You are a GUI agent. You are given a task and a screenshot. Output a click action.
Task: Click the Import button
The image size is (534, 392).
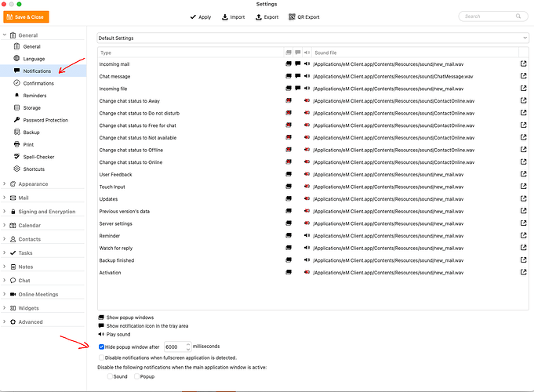point(234,16)
